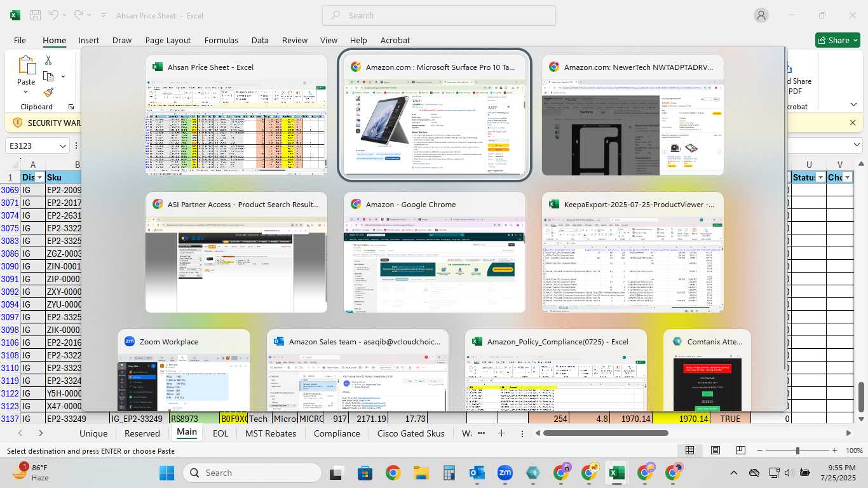Expand the Customize Quick Access Toolbar menu
Image resolution: width=868 pixels, height=488 pixels.
[x=104, y=15]
